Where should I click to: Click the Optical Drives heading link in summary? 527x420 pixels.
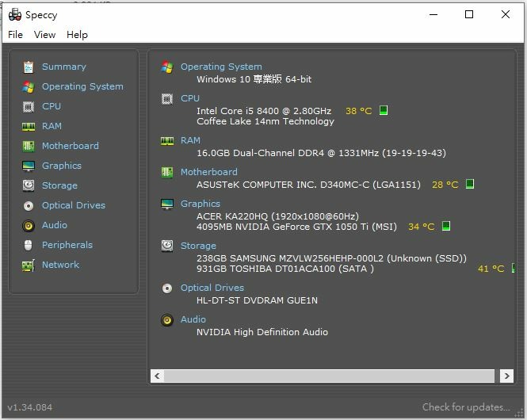tap(212, 288)
